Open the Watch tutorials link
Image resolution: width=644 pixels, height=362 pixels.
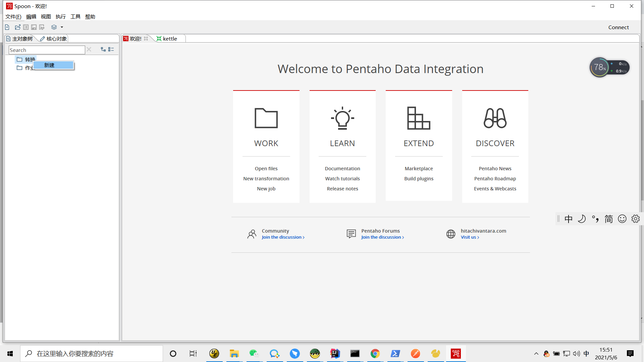342,179
